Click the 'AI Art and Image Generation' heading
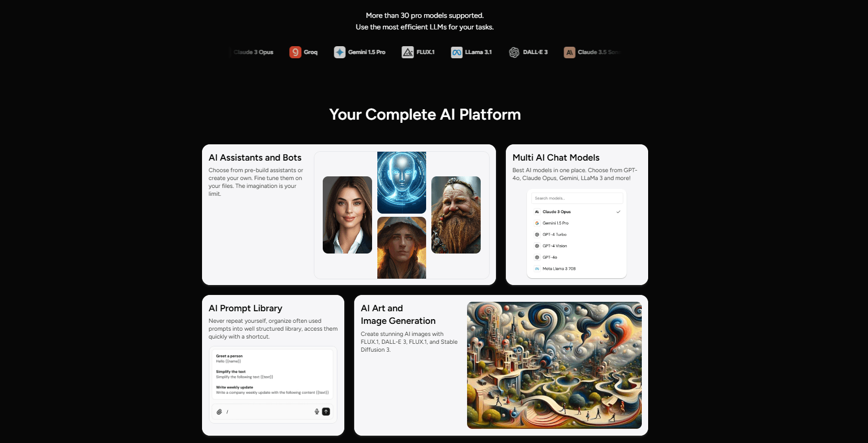The width and height of the screenshot is (868, 443). click(398, 314)
